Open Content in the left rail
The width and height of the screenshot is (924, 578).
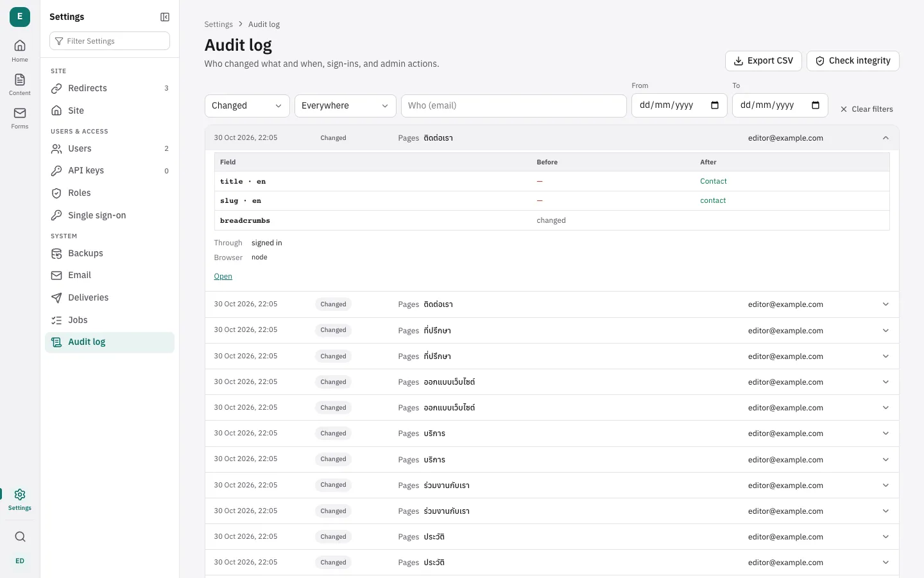click(20, 84)
